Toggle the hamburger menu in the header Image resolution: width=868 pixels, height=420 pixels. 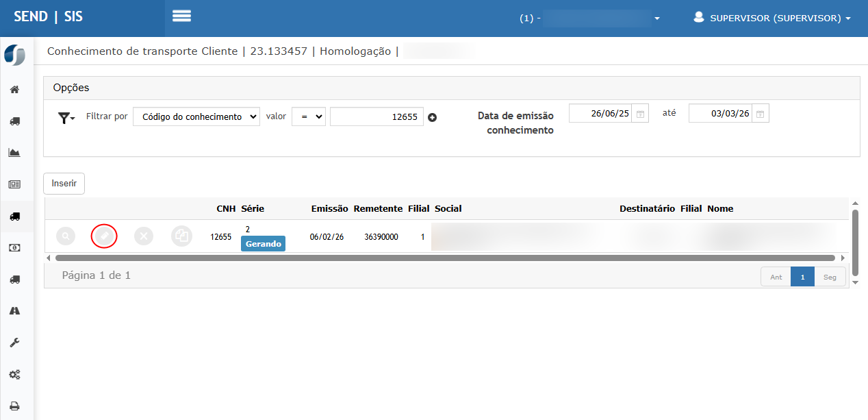(x=181, y=16)
